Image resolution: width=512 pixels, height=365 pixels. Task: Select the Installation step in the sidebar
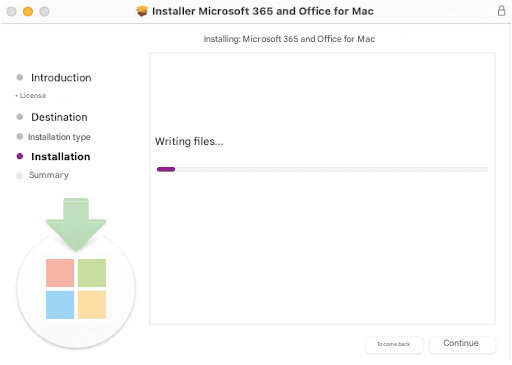[x=61, y=157]
